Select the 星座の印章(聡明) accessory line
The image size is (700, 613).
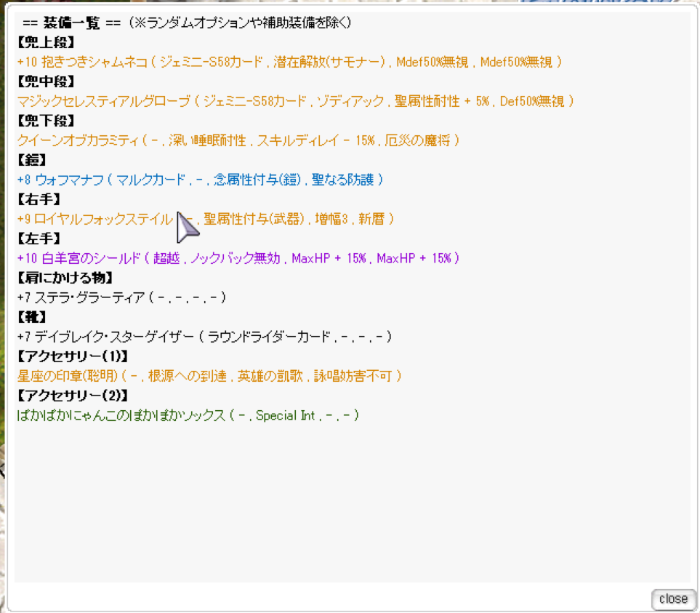[x=209, y=376]
